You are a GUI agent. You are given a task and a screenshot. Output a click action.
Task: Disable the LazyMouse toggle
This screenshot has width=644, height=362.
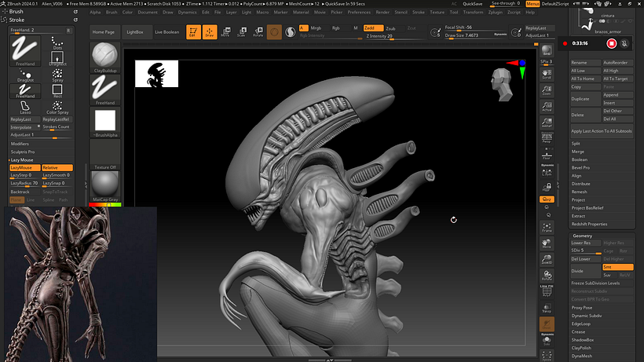[x=24, y=167]
